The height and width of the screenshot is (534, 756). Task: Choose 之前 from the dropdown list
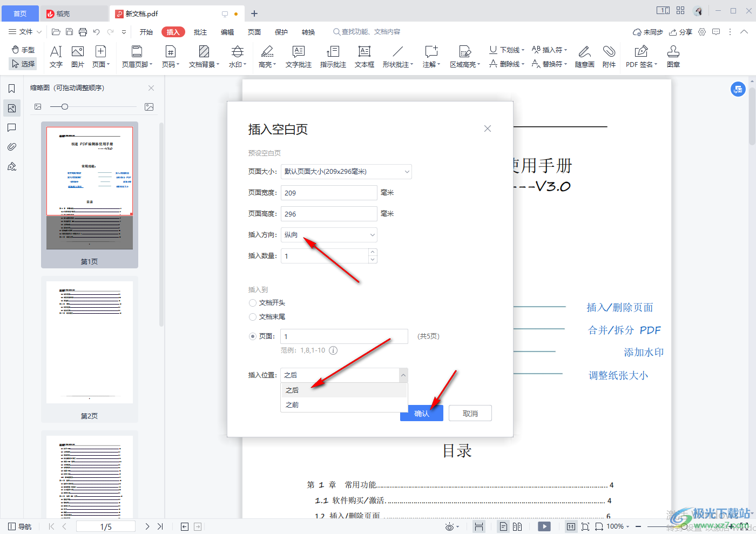coord(344,405)
